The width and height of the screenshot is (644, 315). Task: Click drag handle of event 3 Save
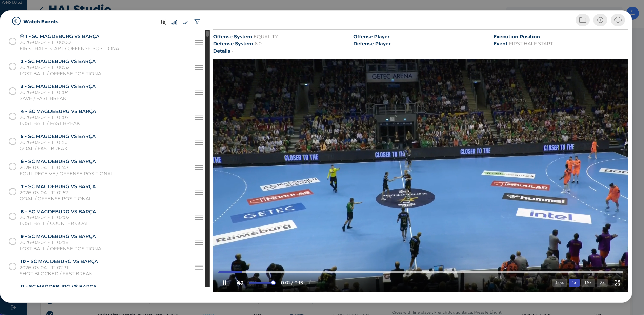coord(199,93)
